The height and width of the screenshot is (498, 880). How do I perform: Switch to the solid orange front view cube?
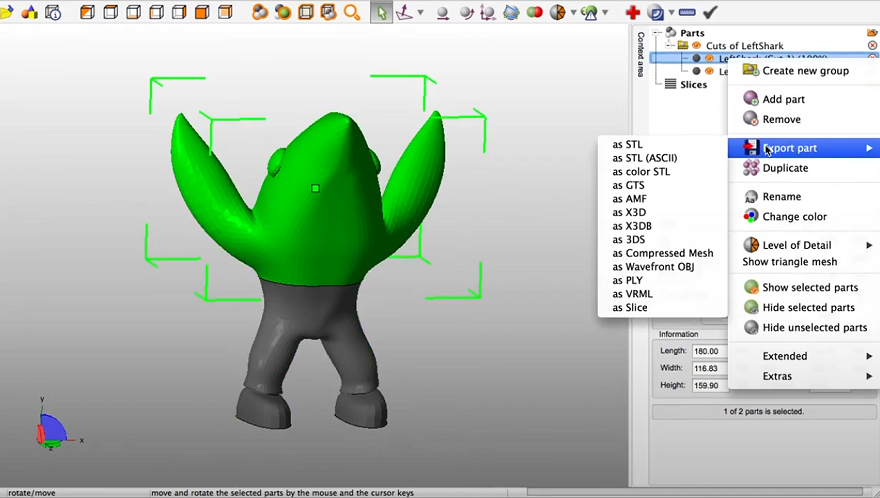point(202,12)
